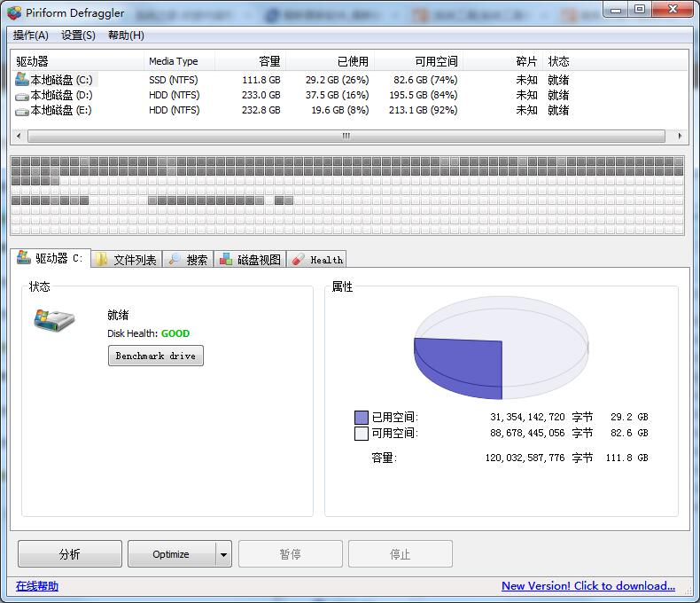This screenshot has height=603, width=700.
Task: Click the 分析 button
Action: [70, 554]
